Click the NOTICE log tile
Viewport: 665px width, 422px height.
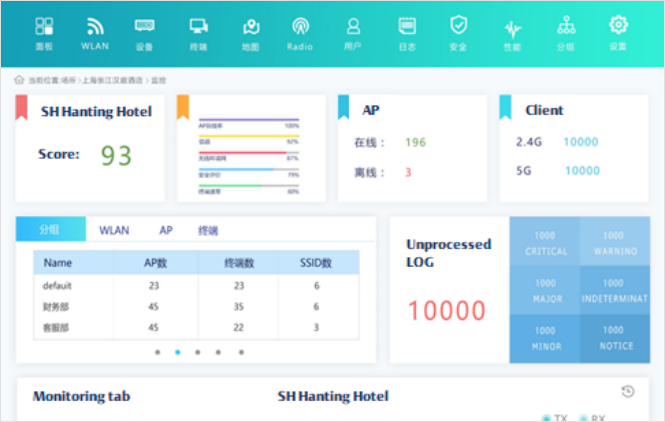point(614,338)
